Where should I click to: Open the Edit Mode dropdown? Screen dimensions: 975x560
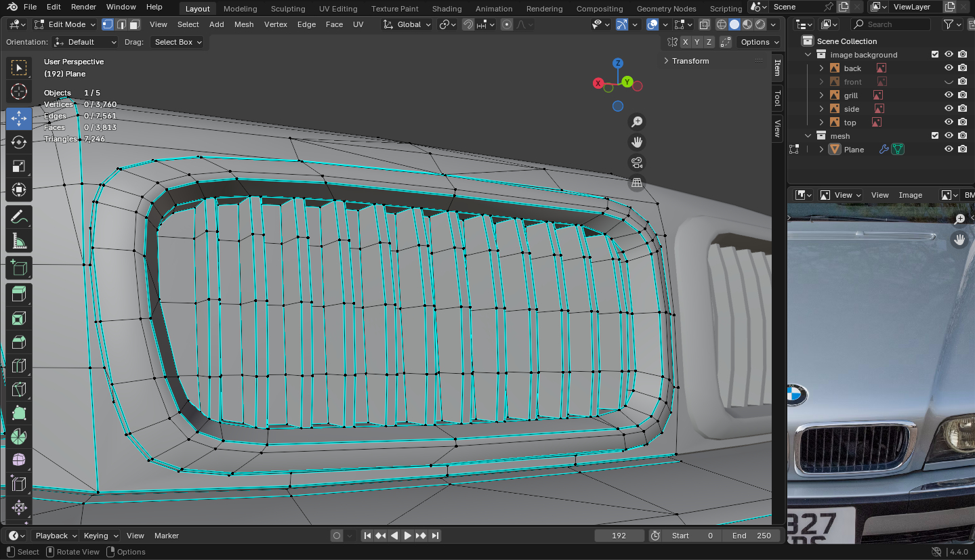[65, 24]
